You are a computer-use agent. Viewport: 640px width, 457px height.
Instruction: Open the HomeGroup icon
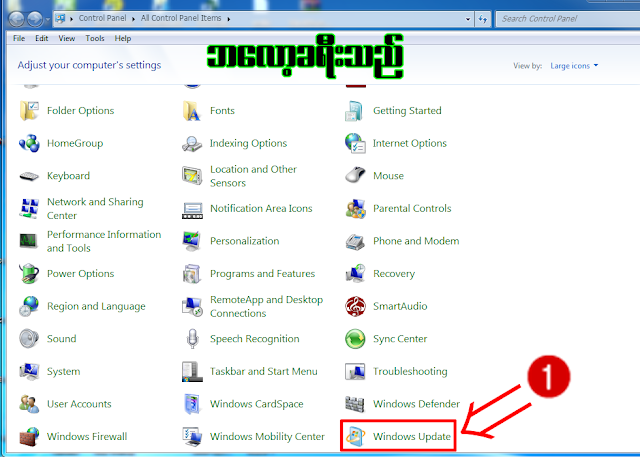pyautogui.click(x=29, y=143)
